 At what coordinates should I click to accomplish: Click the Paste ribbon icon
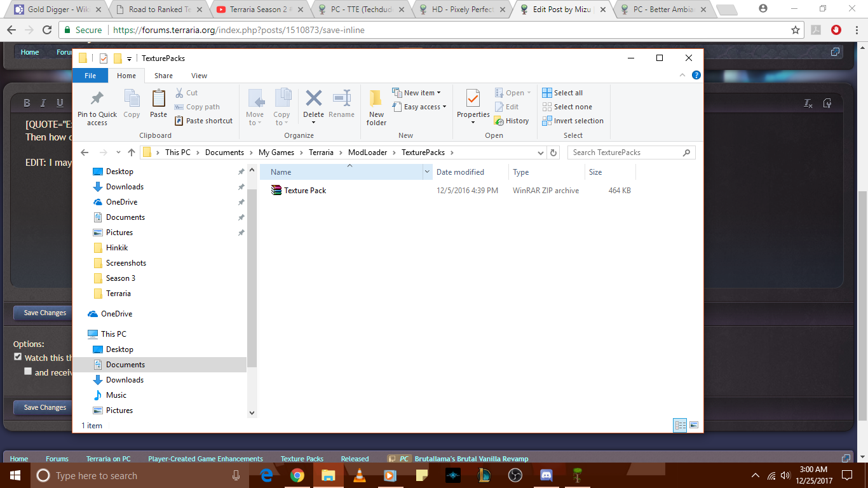[x=158, y=104]
